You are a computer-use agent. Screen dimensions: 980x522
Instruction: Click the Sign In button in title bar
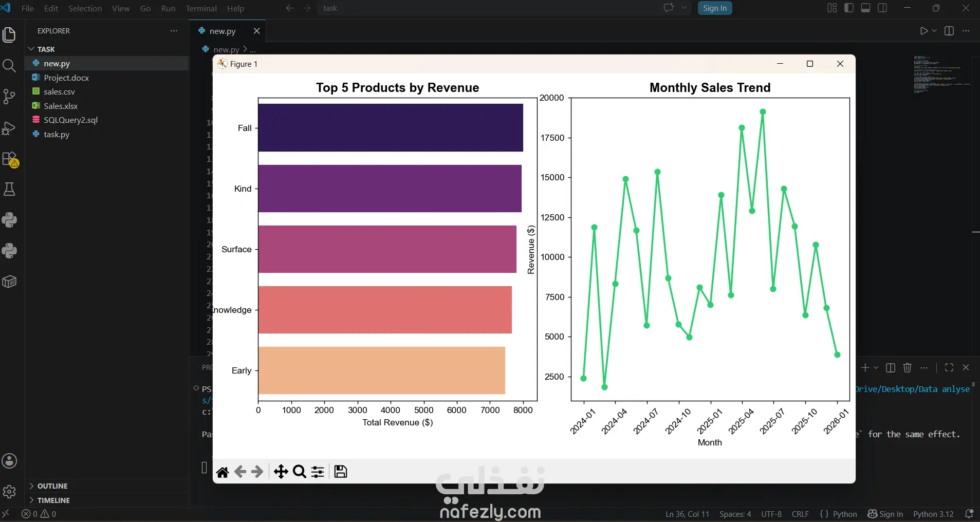(715, 8)
